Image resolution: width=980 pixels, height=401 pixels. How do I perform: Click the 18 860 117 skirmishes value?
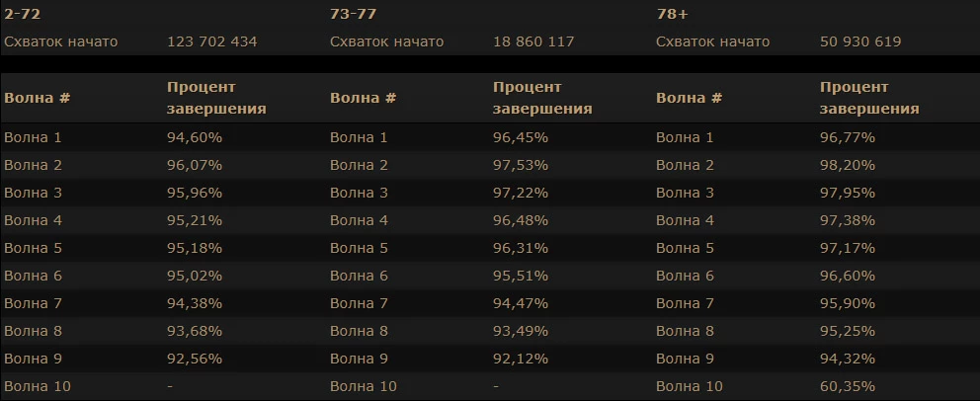[533, 41]
